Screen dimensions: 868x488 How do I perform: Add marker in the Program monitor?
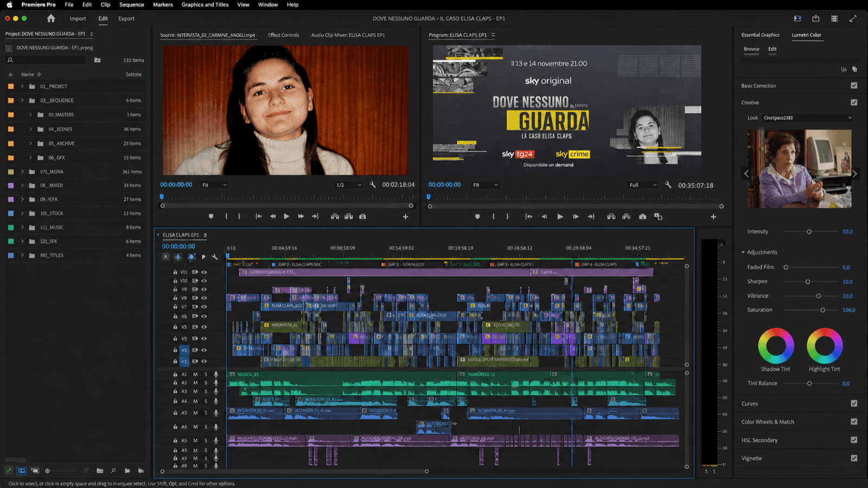coord(477,216)
